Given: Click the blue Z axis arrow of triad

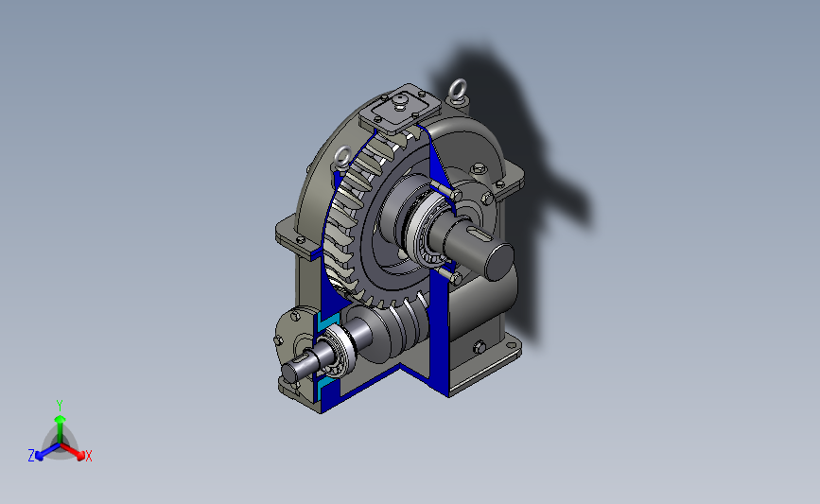Looking at the screenshot, I should [x=46, y=453].
